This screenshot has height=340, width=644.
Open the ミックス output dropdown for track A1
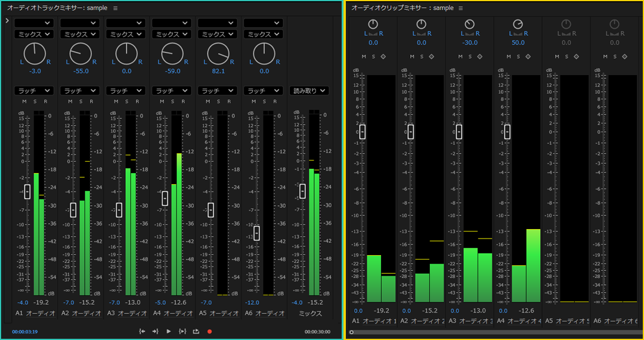pos(34,34)
